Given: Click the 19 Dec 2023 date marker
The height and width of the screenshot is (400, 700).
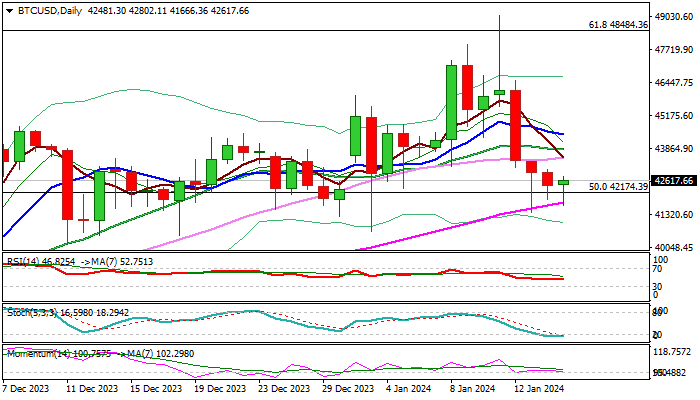Looking at the screenshot, I should point(220,389).
